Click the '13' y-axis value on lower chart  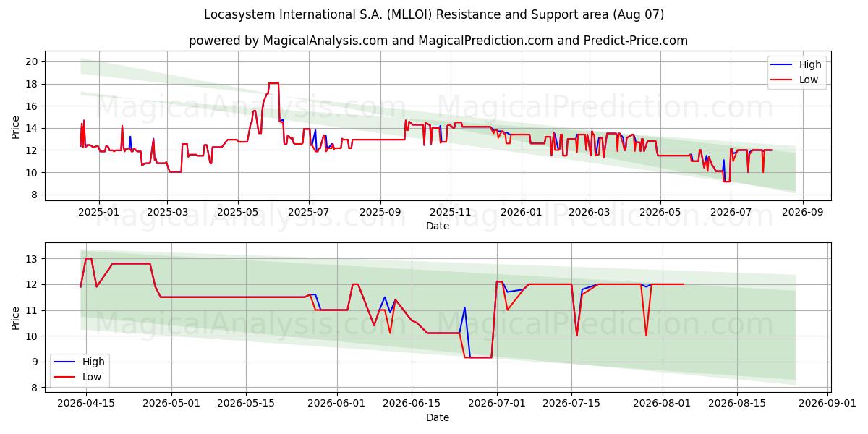pos(33,258)
